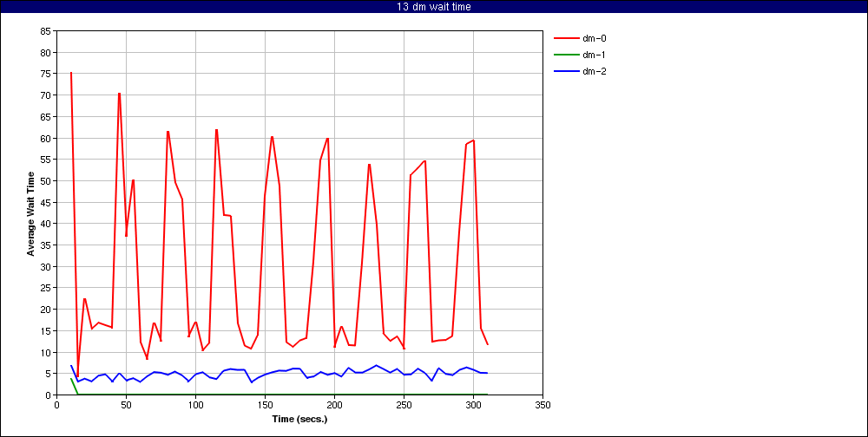This screenshot has width=868, height=437.
Task: Click the x-axis value 300
Action: (473, 405)
